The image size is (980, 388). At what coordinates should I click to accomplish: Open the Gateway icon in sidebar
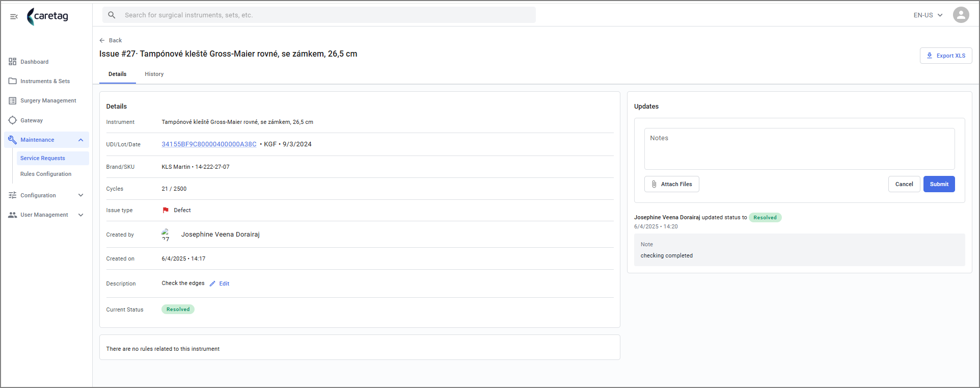point(12,120)
